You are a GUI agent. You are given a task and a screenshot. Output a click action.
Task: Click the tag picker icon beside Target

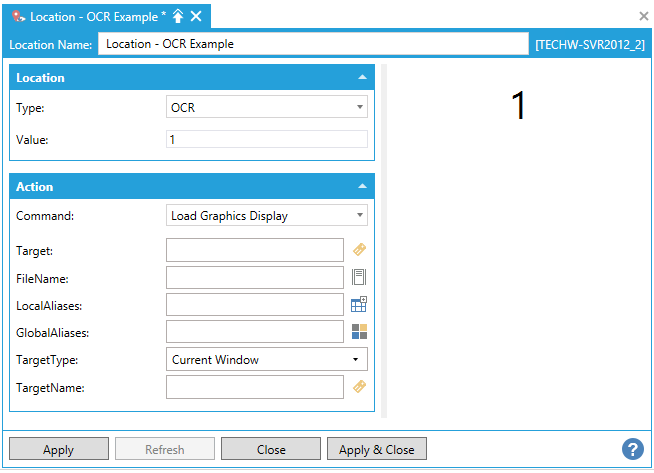pos(360,249)
